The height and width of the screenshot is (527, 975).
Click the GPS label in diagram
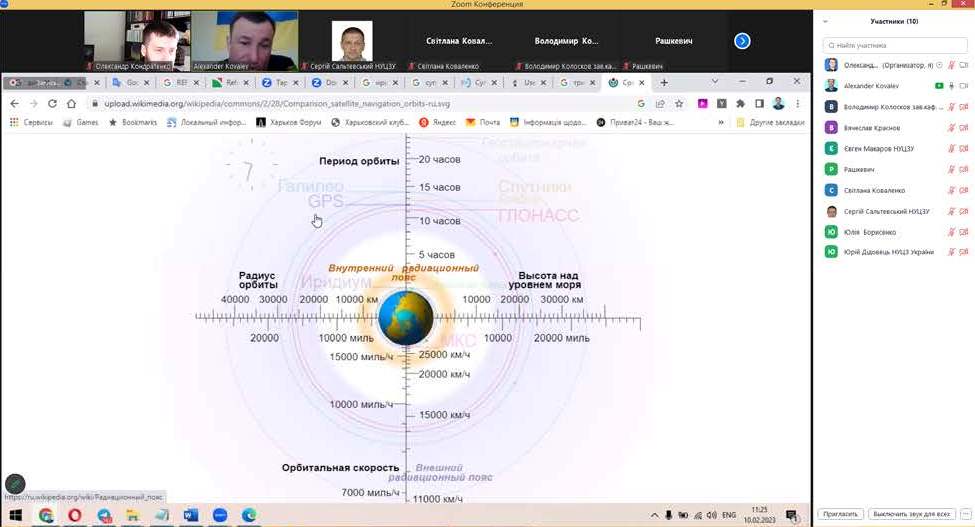pos(325,201)
